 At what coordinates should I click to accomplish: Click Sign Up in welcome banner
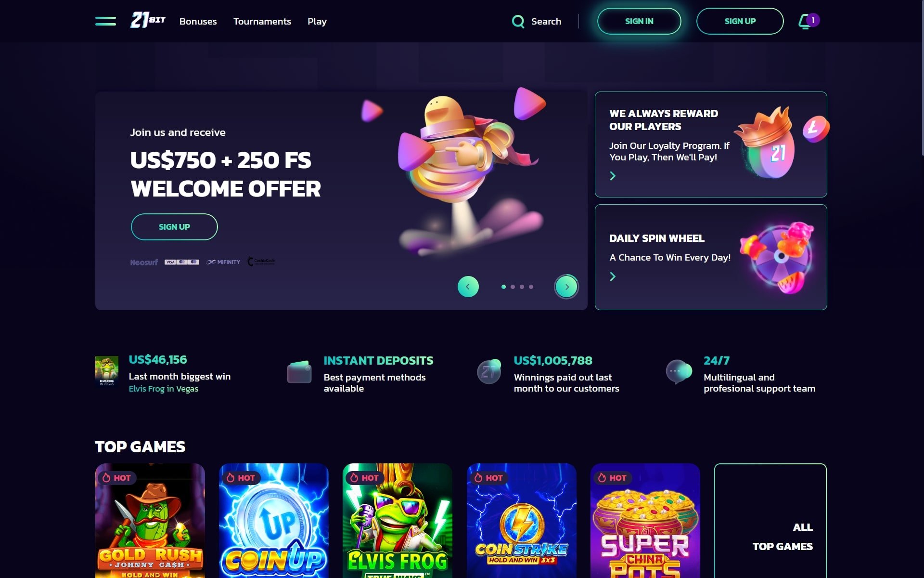[174, 227]
